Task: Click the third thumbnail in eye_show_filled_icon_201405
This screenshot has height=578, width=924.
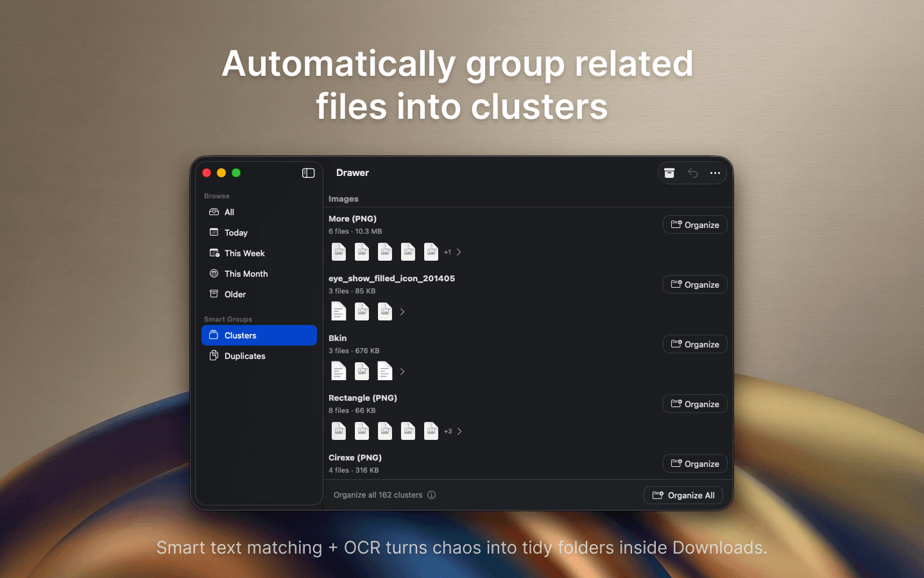Action: (385, 311)
